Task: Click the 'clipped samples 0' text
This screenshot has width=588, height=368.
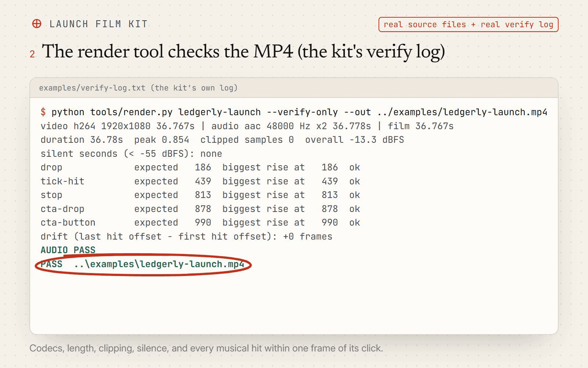Action: 247,140
